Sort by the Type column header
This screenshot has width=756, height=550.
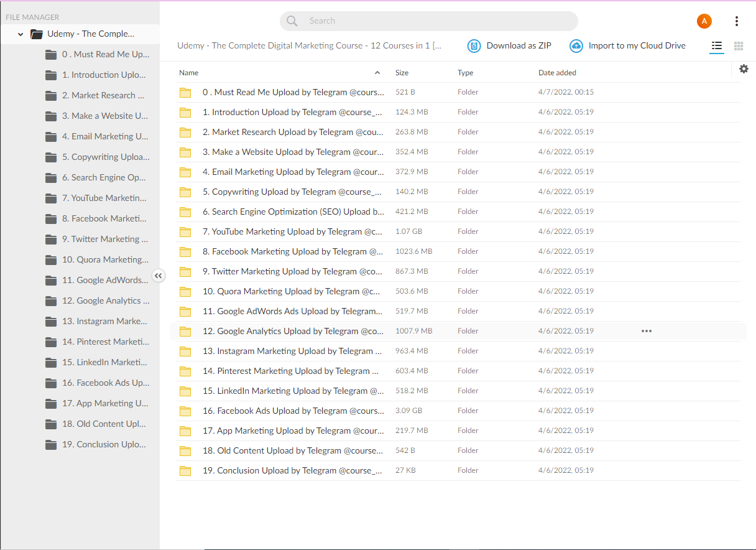[465, 73]
